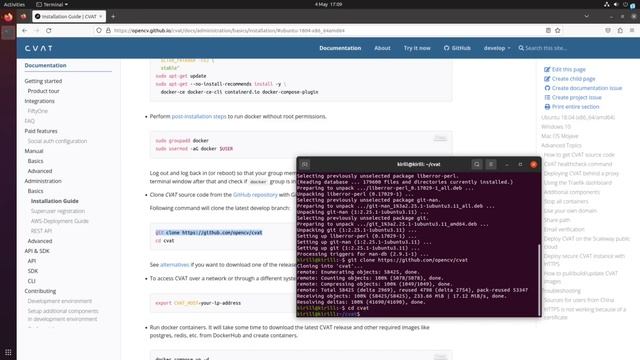Open Firefox hamburger menu
Image resolution: width=640 pixels, height=360 pixels.
click(632, 31)
